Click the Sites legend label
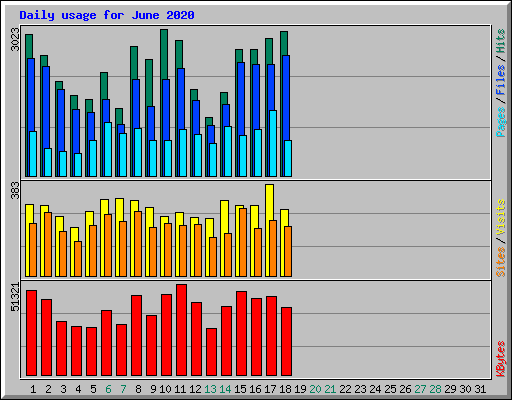 click(x=501, y=262)
